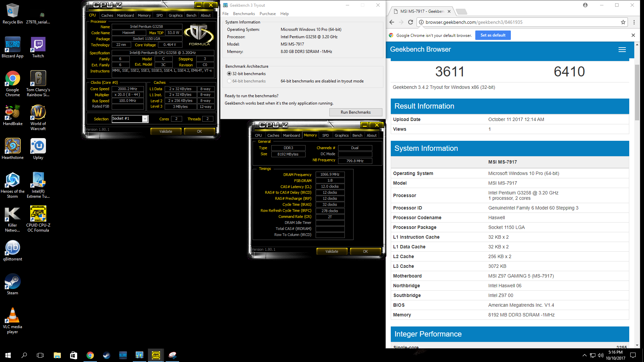Image resolution: width=644 pixels, height=362 pixels.
Task: Launch the Steam desktop shortcut
Action: (12, 285)
